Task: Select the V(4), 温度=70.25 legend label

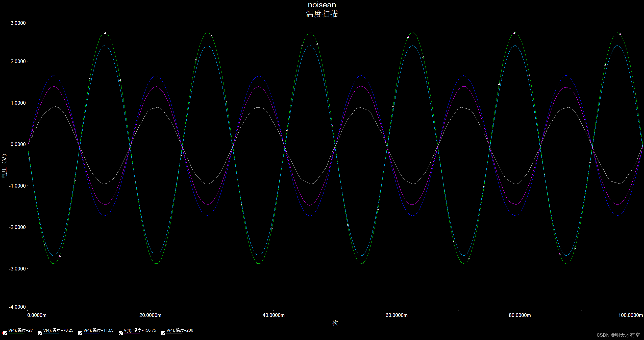Action: click(58, 330)
